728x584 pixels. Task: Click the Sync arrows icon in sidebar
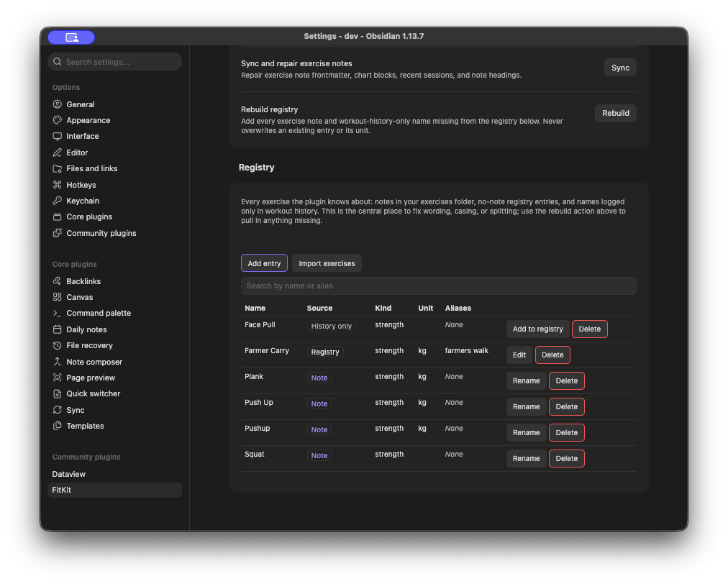click(x=57, y=410)
